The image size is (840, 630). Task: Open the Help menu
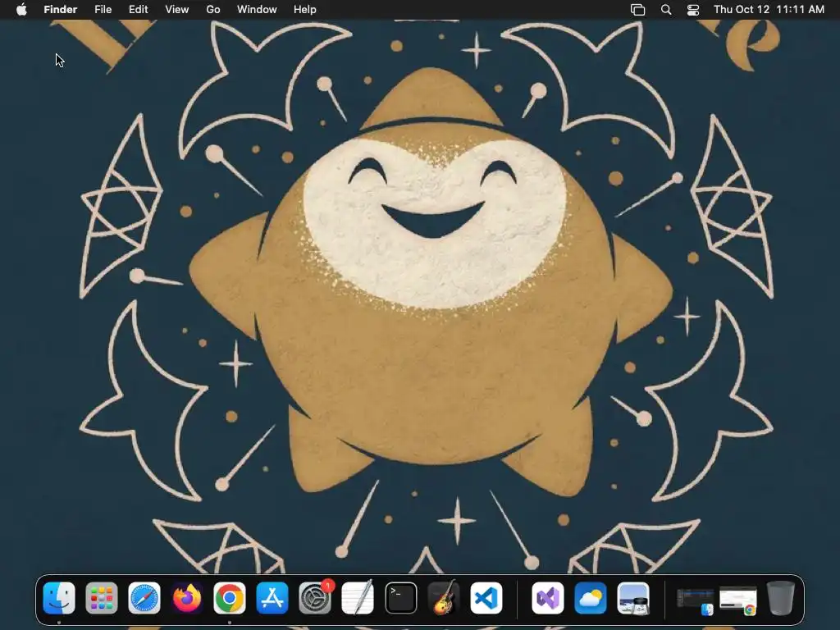coord(305,9)
